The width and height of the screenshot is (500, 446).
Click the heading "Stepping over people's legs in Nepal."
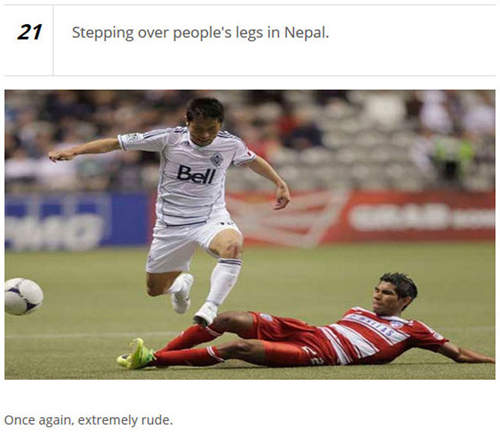[x=200, y=33]
